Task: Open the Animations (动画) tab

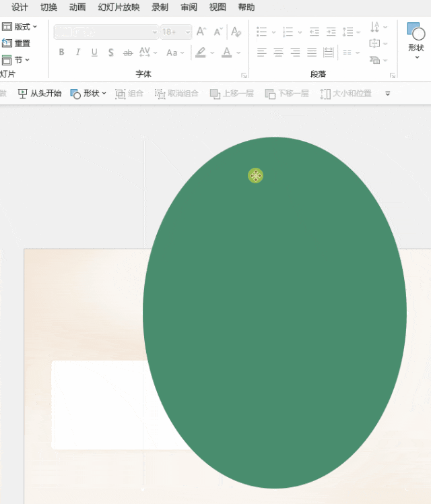Action: [x=77, y=7]
